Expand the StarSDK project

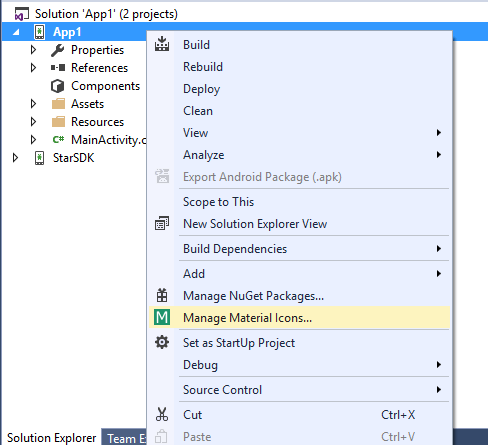pyautogui.click(x=15, y=158)
